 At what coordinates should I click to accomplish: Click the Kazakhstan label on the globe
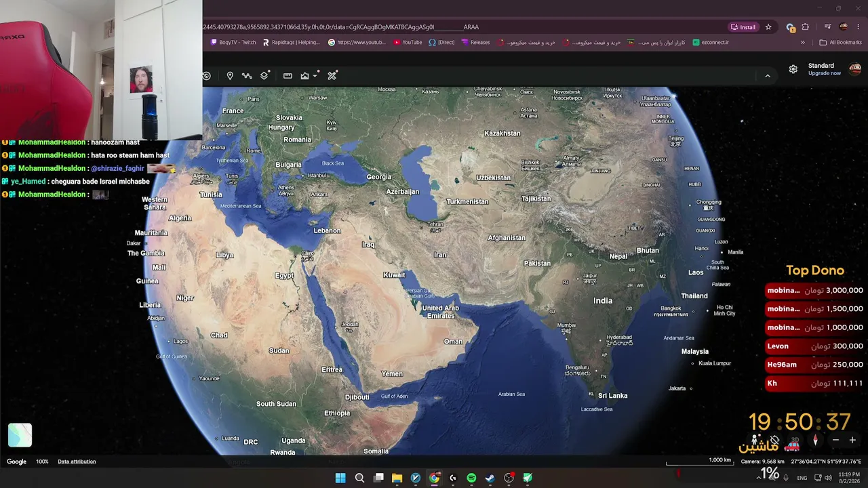click(x=502, y=134)
